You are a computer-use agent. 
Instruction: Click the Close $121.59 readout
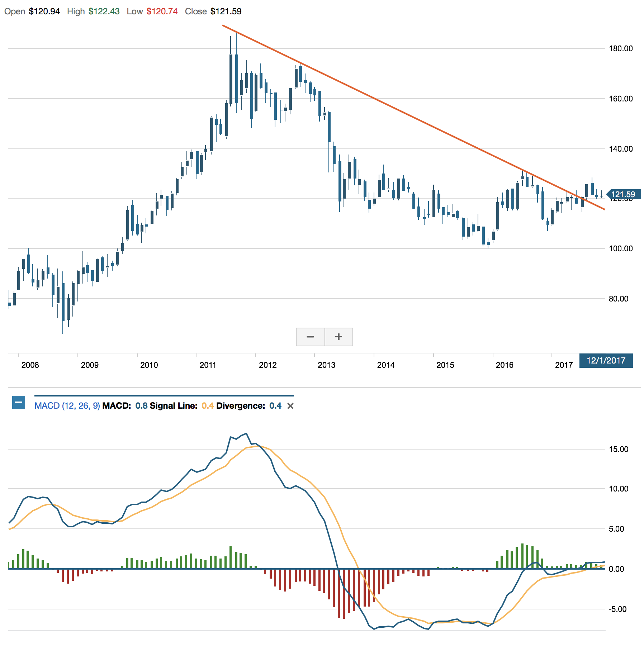pyautogui.click(x=213, y=11)
